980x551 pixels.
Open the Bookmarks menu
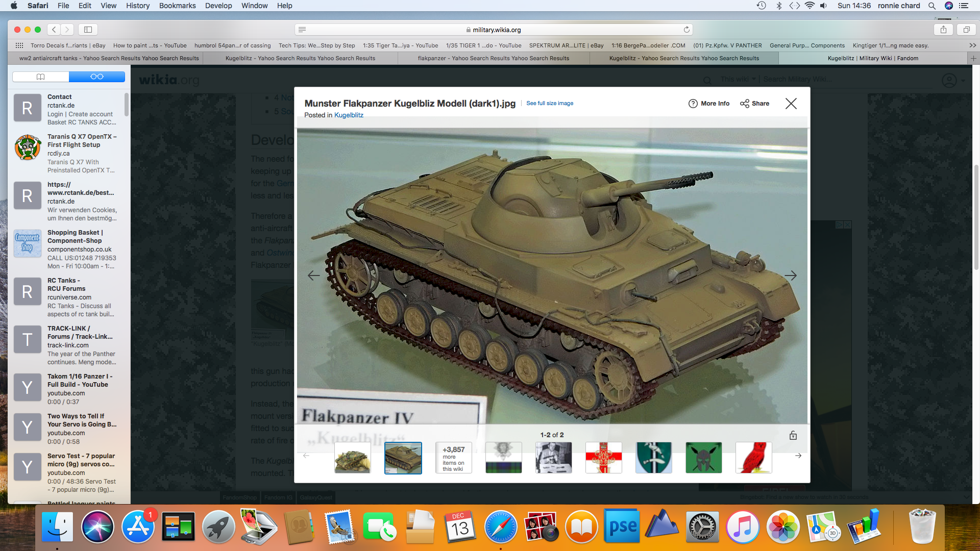(177, 6)
